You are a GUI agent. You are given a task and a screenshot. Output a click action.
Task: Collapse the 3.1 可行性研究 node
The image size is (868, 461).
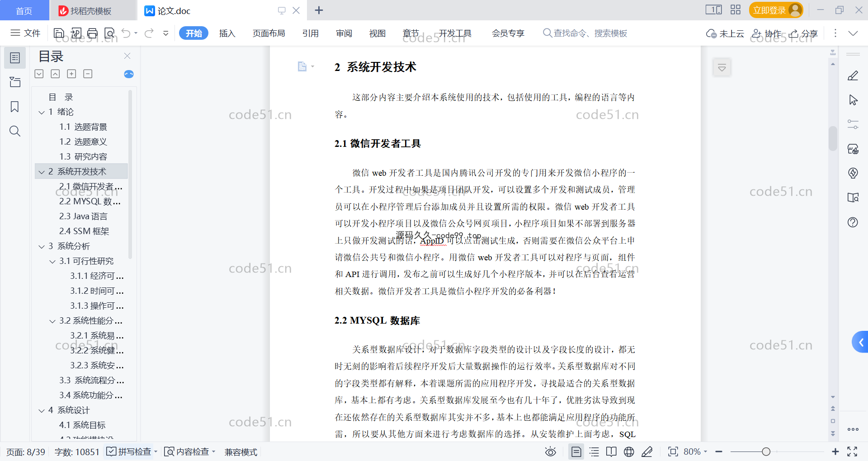[52, 261]
